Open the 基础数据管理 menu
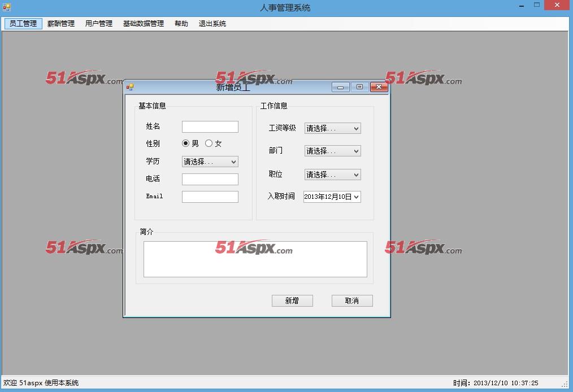Viewport: 573px width, 392px height. (x=144, y=23)
